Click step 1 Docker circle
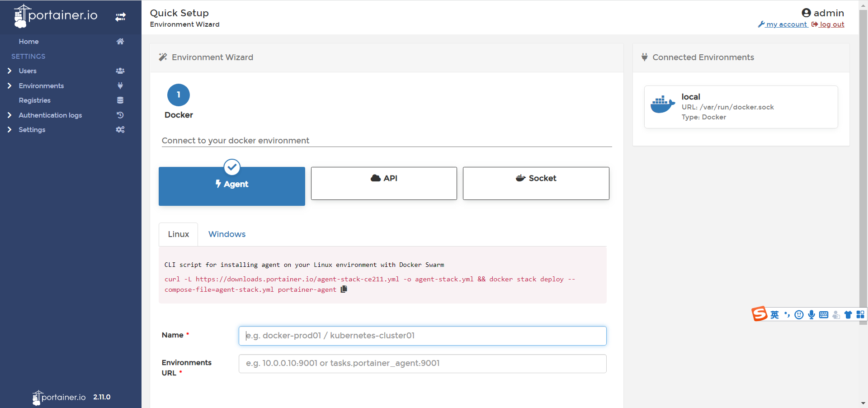The width and height of the screenshot is (868, 408). [x=179, y=95]
